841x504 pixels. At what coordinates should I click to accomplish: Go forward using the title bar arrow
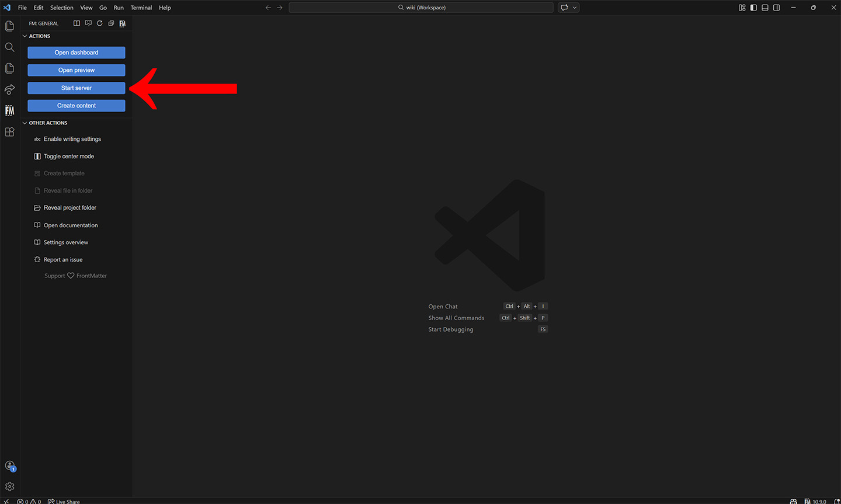pos(280,8)
